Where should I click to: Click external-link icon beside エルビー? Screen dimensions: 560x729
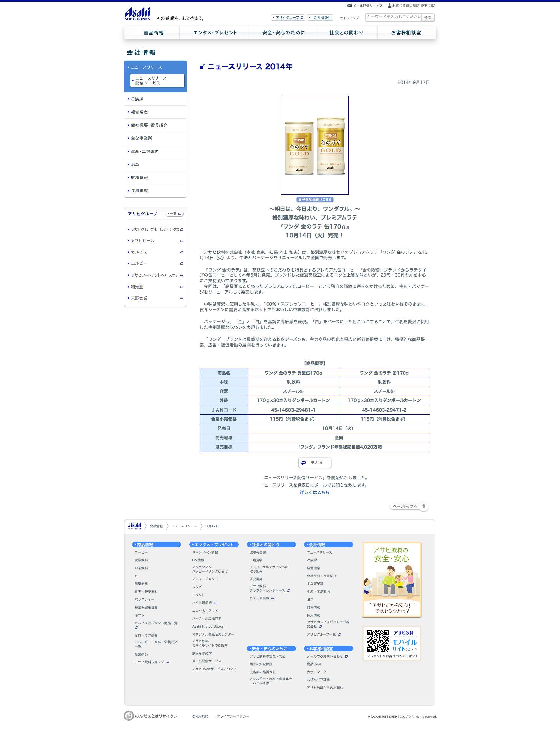click(x=182, y=264)
